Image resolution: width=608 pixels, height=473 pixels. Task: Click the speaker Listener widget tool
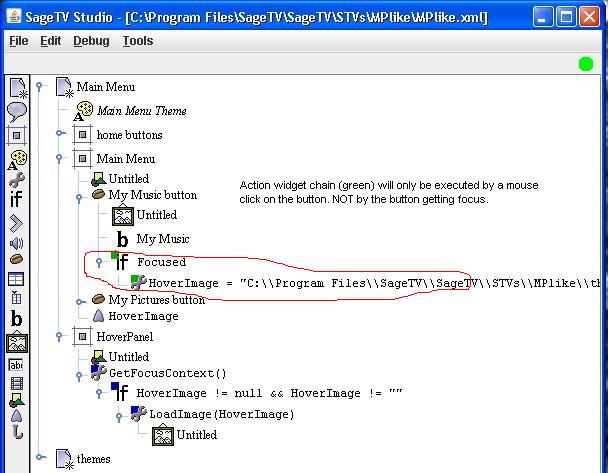click(16, 243)
